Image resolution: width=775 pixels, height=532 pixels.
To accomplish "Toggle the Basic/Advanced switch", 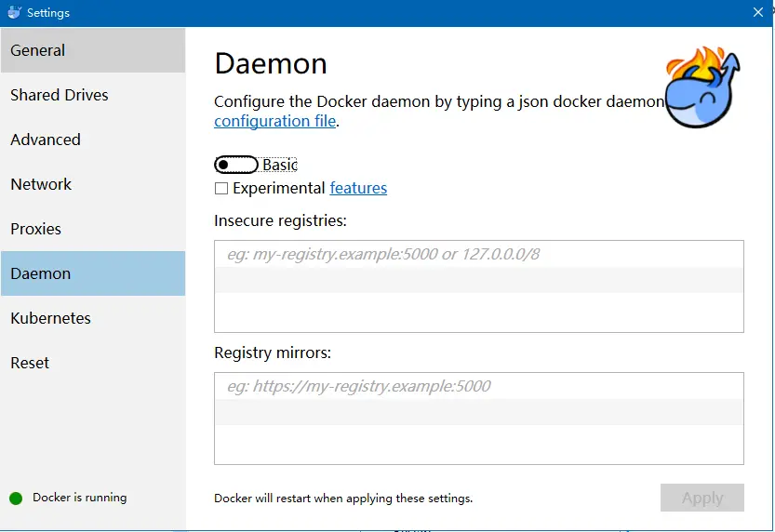I will pos(235,165).
